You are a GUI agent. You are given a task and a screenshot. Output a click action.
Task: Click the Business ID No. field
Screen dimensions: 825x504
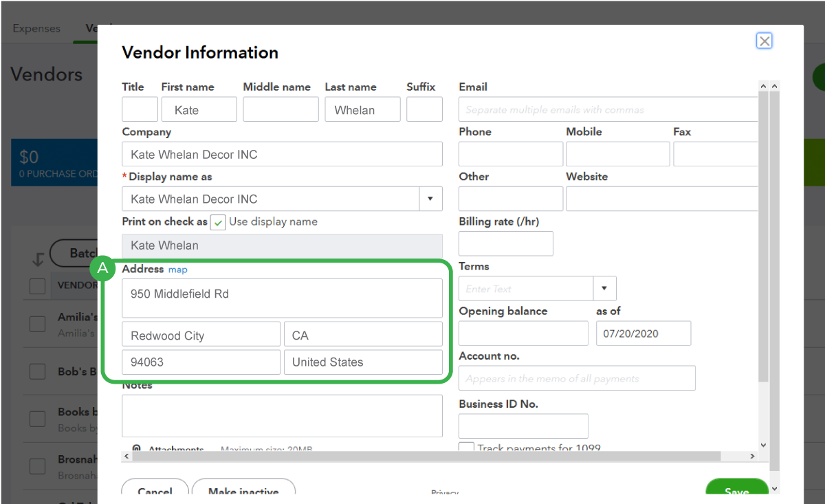point(523,426)
